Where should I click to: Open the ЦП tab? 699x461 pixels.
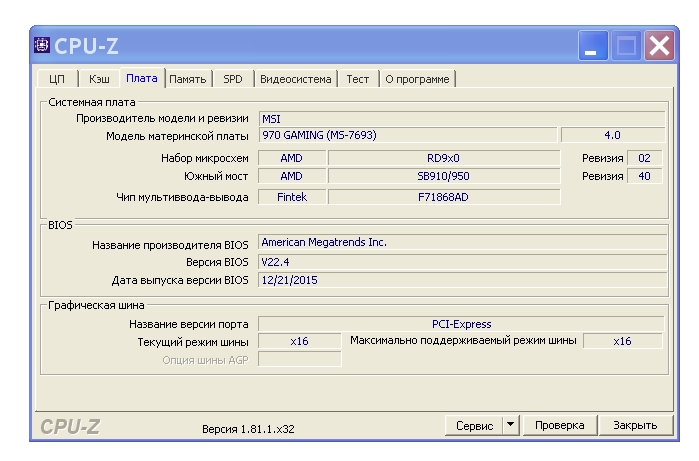click(57, 78)
